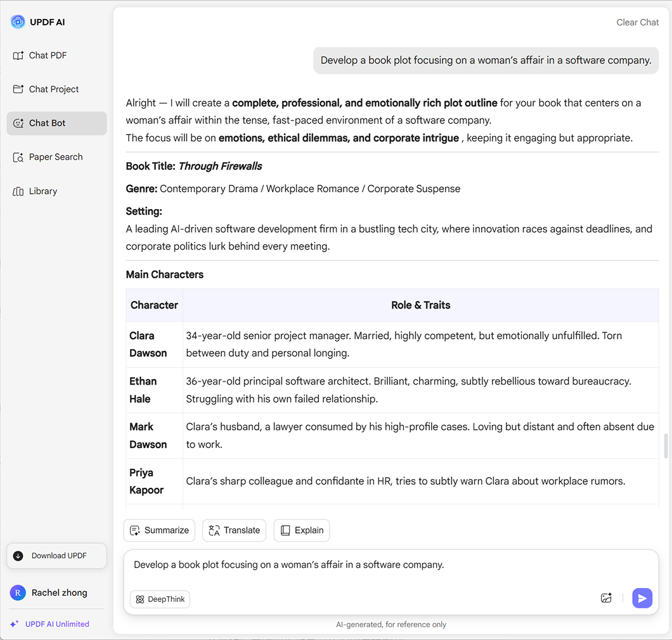
Task: Click the Paper Search icon
Action: tap(18, 157)
